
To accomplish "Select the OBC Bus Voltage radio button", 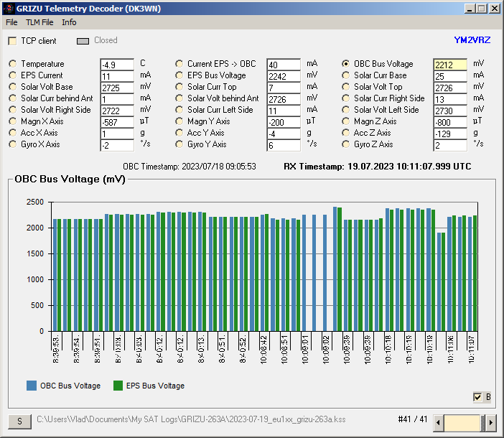I will pyautogui.click(x=345, y=64).
